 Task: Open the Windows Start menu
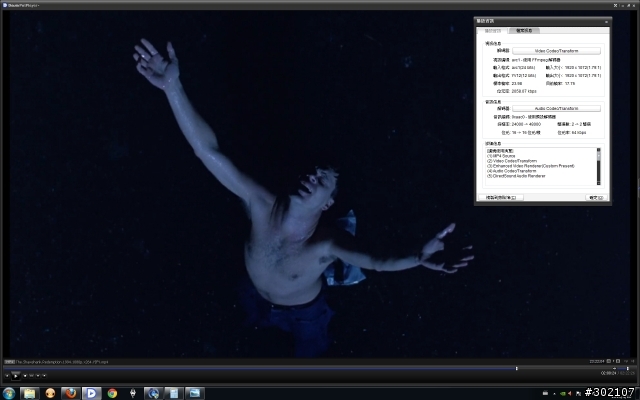click(8, 393)
